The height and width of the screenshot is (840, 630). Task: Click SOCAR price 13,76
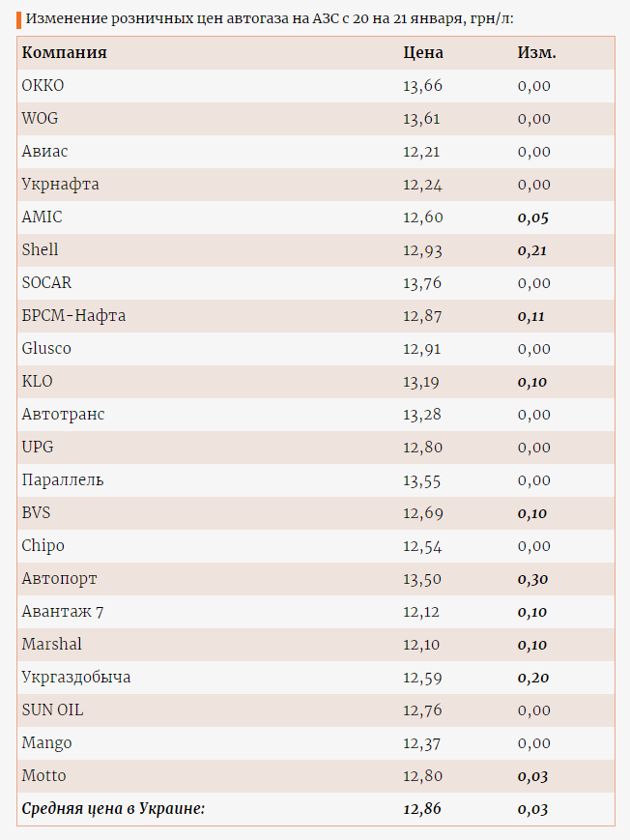pyautogui.click(x=422, y=283)
